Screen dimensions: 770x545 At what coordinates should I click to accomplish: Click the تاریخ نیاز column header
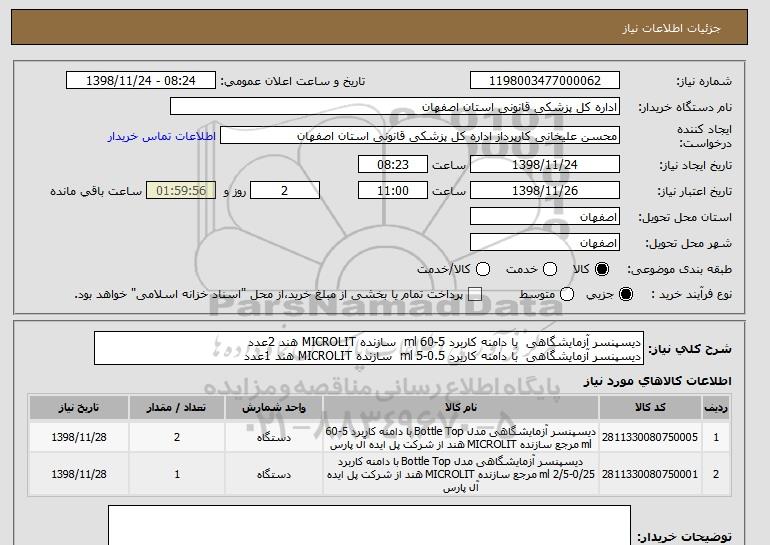tap(79, 408)
